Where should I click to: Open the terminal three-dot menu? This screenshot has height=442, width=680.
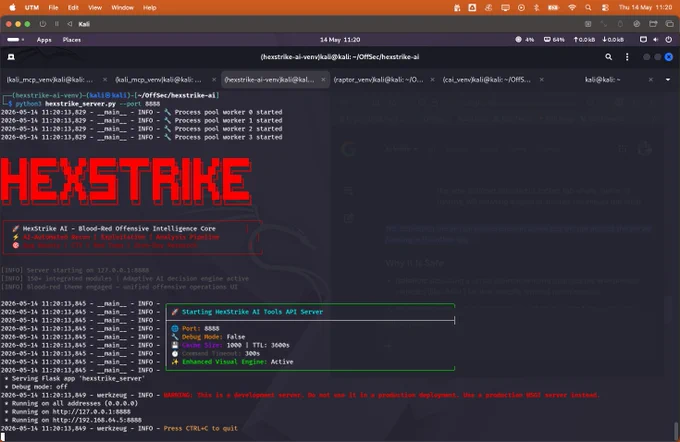(627, 57)
